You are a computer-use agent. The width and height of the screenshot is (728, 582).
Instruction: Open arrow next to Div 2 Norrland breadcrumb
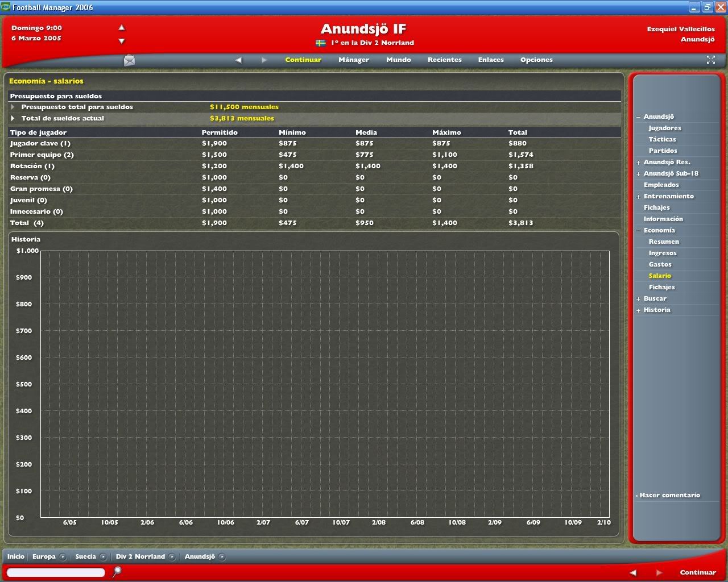click(x=172, y=557)
